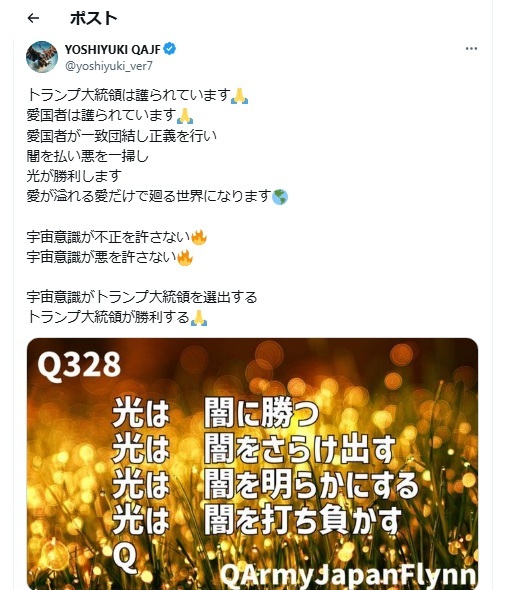
Task: Click the YOSHIYUKI QAJF display name
Action: coord(113,49)
